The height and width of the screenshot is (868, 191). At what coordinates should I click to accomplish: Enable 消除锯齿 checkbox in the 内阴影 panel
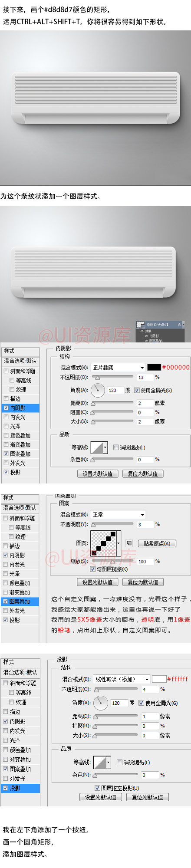[116, 447]
